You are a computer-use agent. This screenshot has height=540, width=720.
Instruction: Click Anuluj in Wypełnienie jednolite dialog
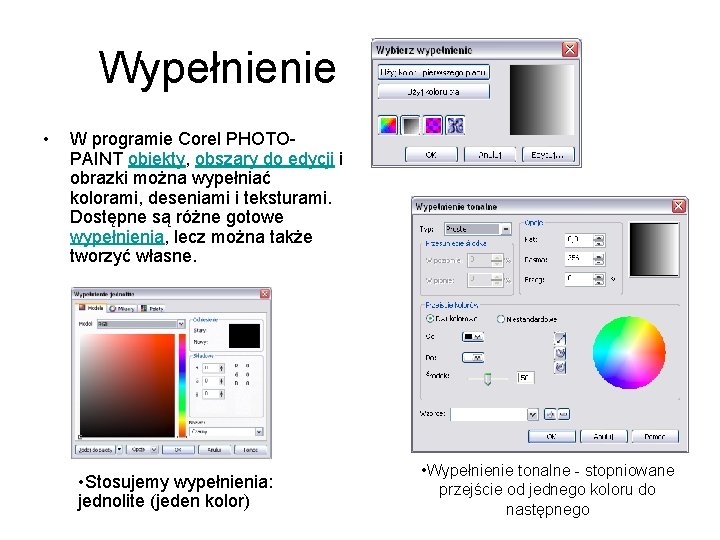(x=214, y=450)
